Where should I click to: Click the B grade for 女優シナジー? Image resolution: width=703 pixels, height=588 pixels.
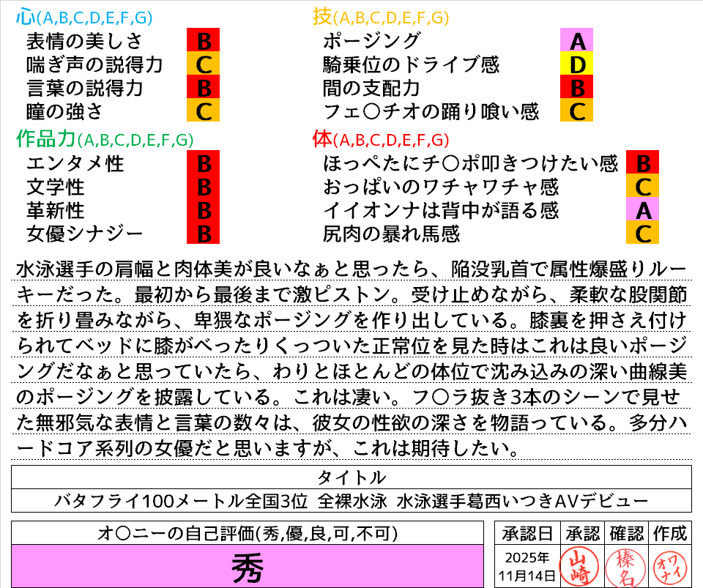(204, 234)
